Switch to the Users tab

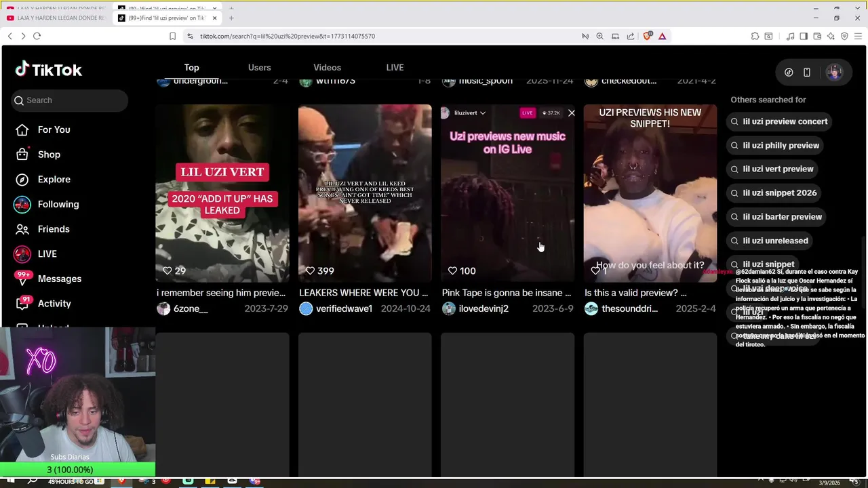(x=259, y=67)
